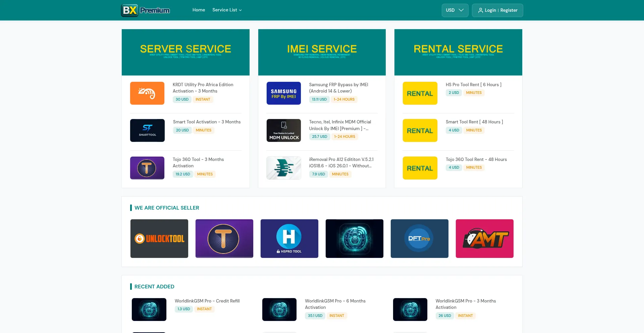This screenshot has width=644, height=333.
Task: Open Tojo 360 Tool - 3 Months Activation
Action: (x=198, y=163)
